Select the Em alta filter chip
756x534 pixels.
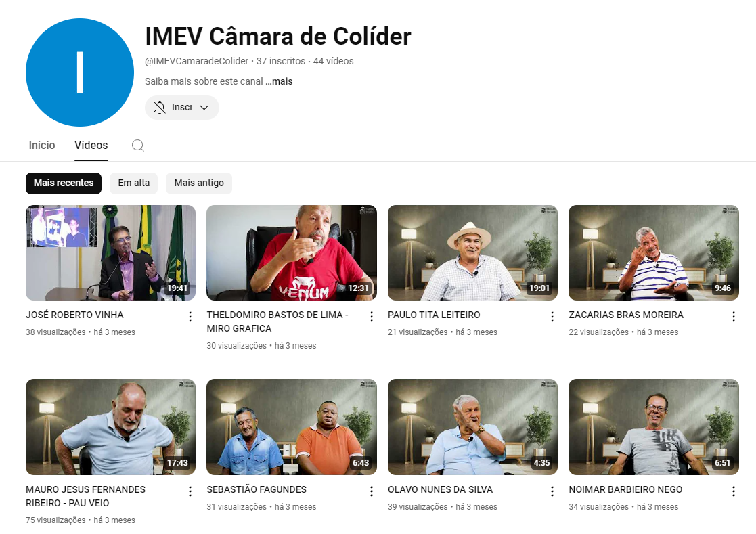[133, 183]
